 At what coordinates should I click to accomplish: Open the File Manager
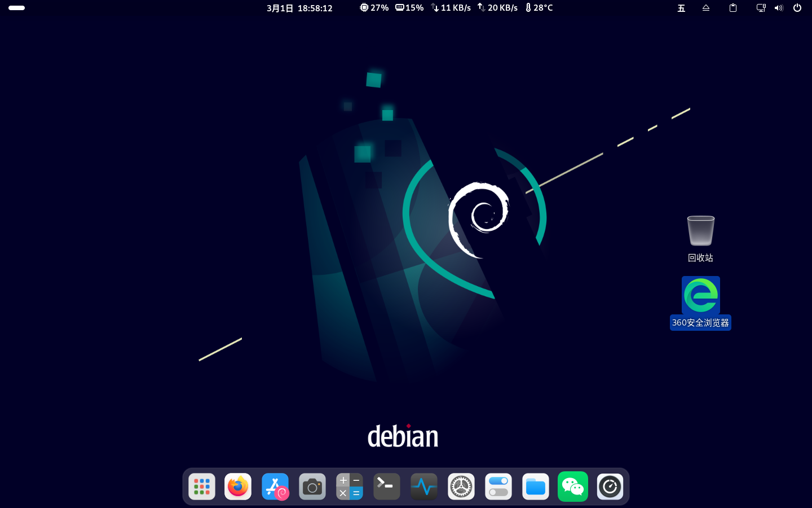[535, 486]
